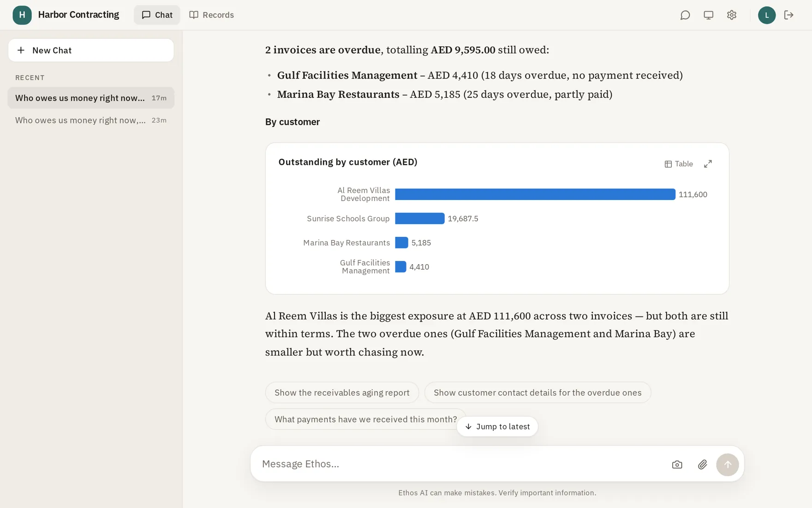Click the Al Reem Villas Development bar
This screenshot has height=508, width=812.
pos(535,194)
